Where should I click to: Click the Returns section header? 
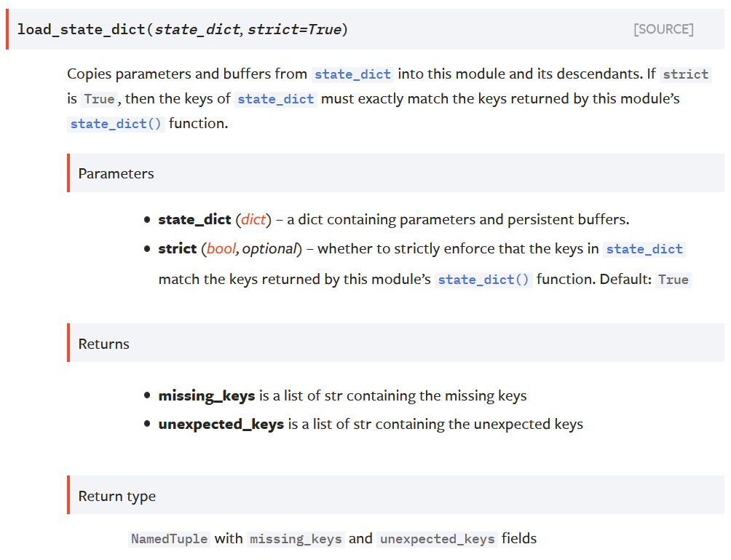click(x=103, y=343)
